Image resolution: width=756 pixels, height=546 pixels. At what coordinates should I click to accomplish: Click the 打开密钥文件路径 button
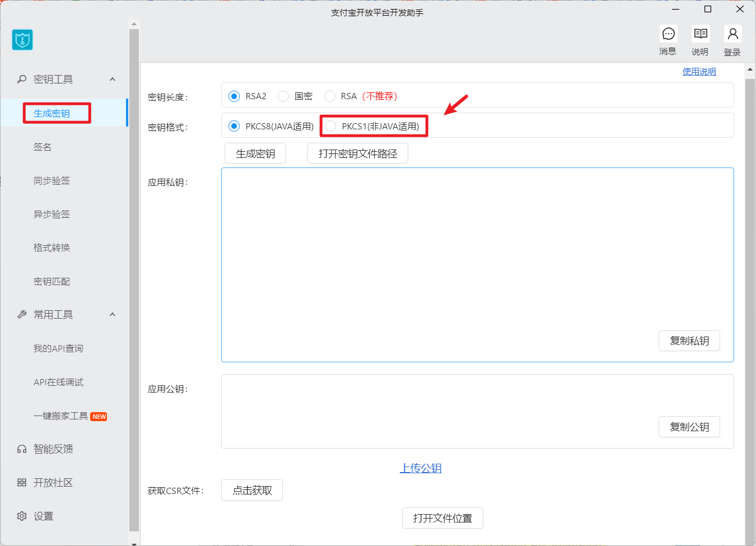[x=358, y=153]
